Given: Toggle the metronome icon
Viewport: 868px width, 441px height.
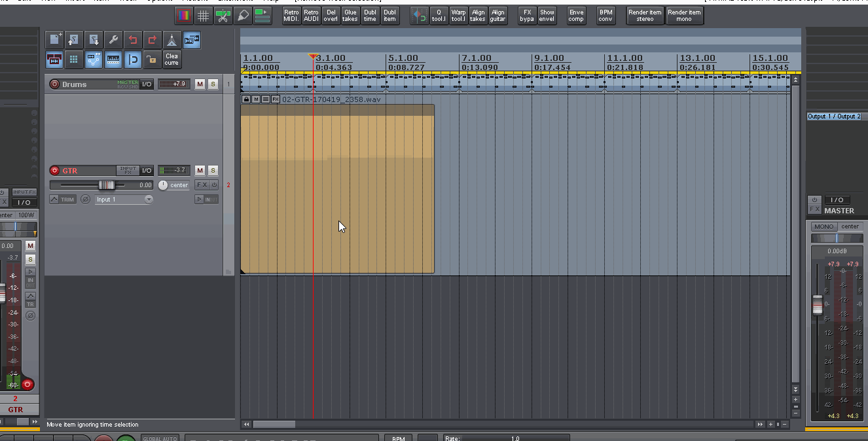Looking at the screenshot, I should pos(172,40).
